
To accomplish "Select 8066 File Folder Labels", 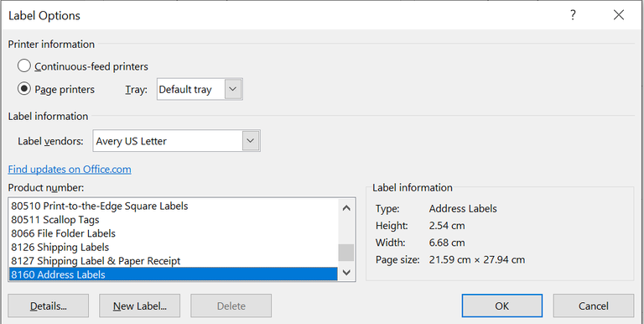I will [173, 233].
